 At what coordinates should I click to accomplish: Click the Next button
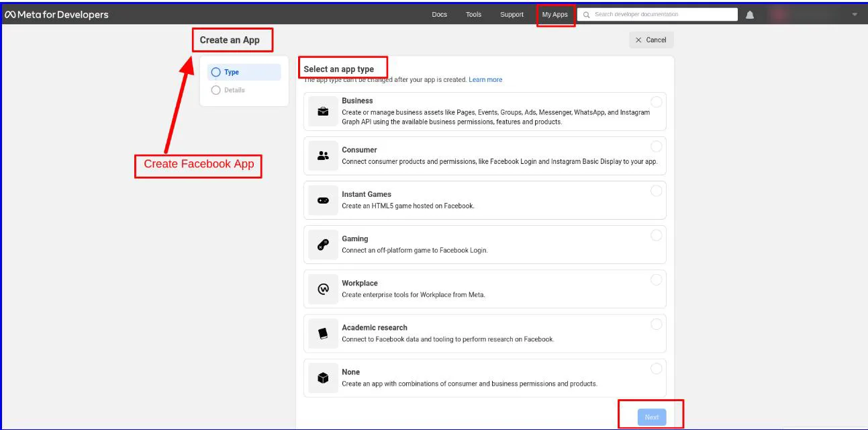[x=652, y=417]
